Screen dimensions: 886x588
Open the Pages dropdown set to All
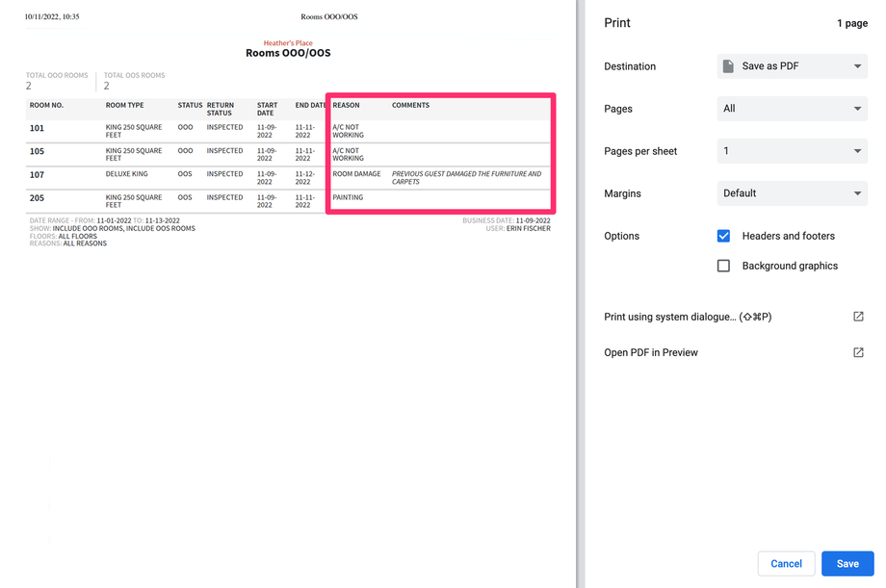(x=792, y=109)
